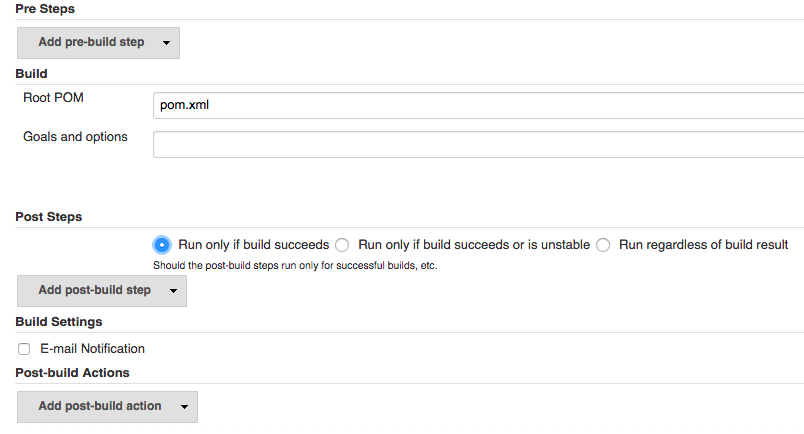This screenshot has height=434, width=804.
Task: Click the Add pre-build step button
Action: click(91, 42)
